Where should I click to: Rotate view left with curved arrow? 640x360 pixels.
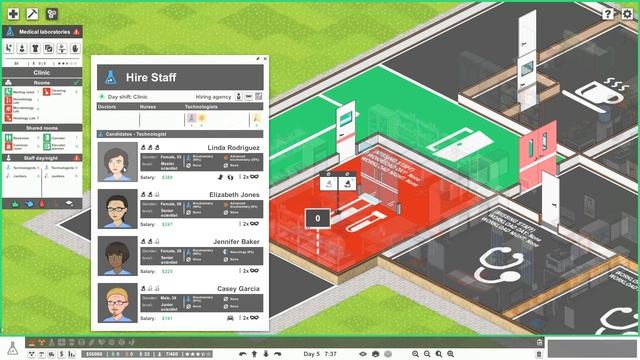[x=242, y=354]
